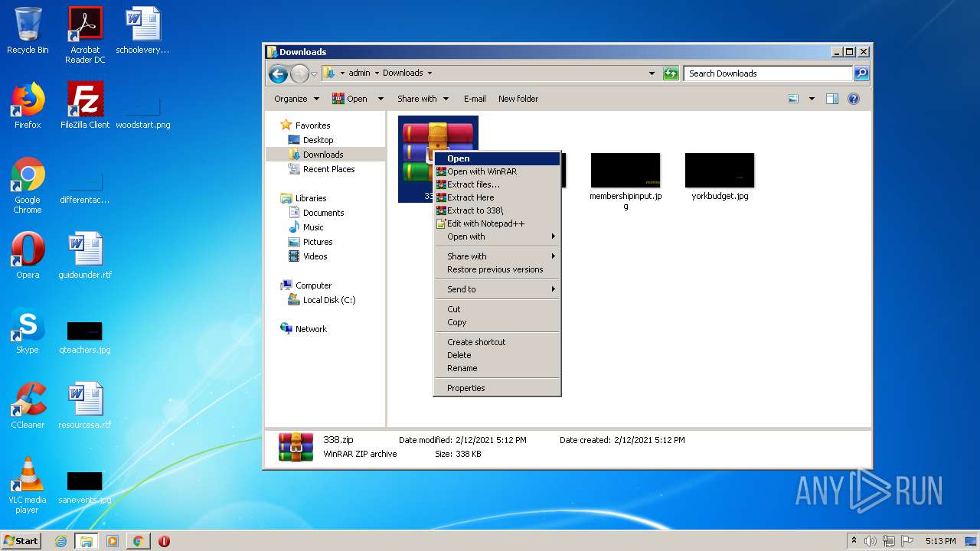Expand the Share with toolbar dropdown
Viewport: 980px width, 551px height.
coord(422,99)
